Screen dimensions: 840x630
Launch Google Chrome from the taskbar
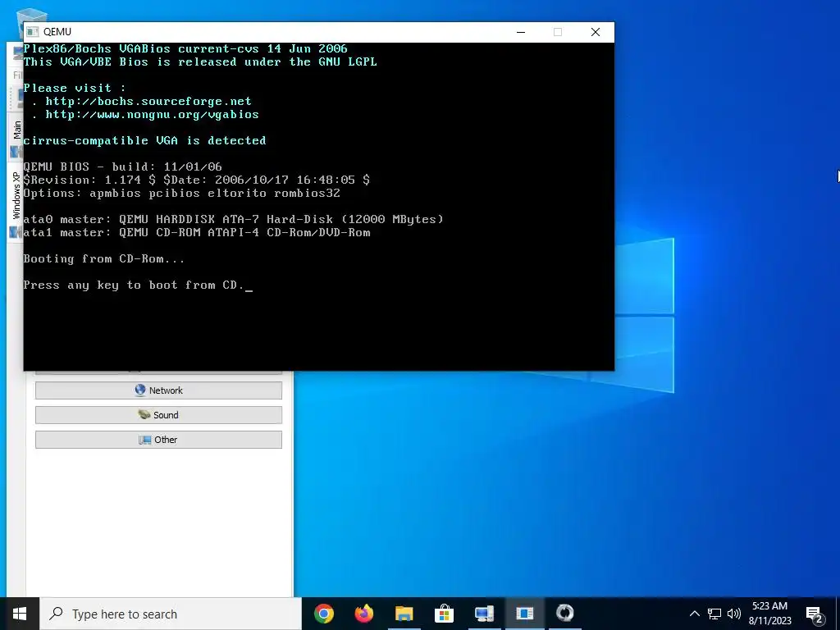[324, 614]
